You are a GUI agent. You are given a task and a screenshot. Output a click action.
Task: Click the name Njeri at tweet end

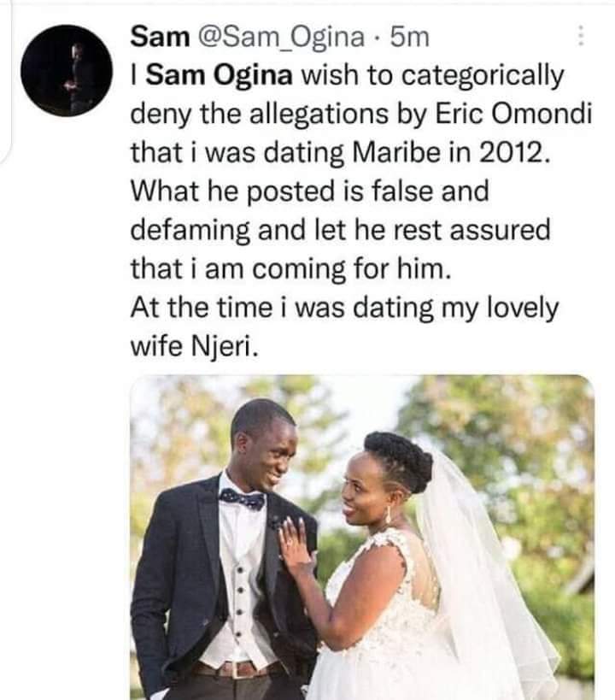(225, 346)
